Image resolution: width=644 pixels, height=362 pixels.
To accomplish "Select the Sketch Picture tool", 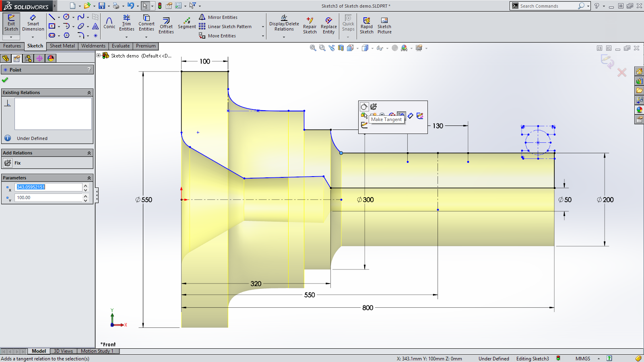I will point(384,25).
